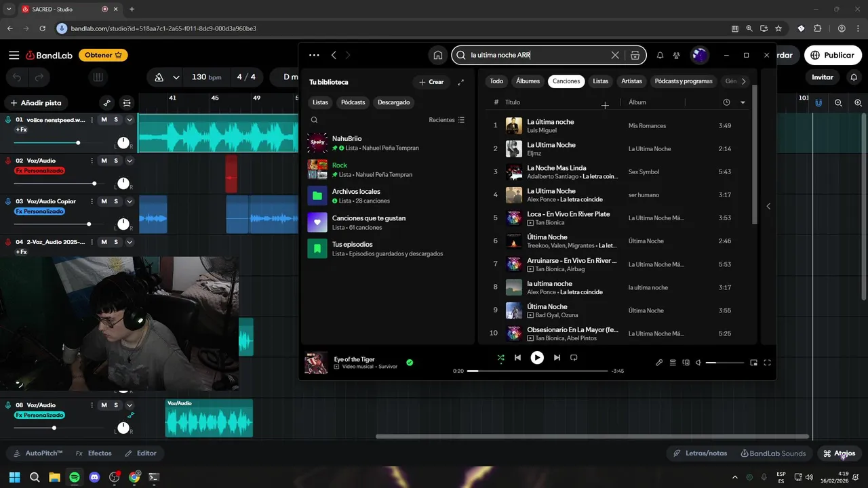
Task: Click the Publicar button
Action: [833, 56]
